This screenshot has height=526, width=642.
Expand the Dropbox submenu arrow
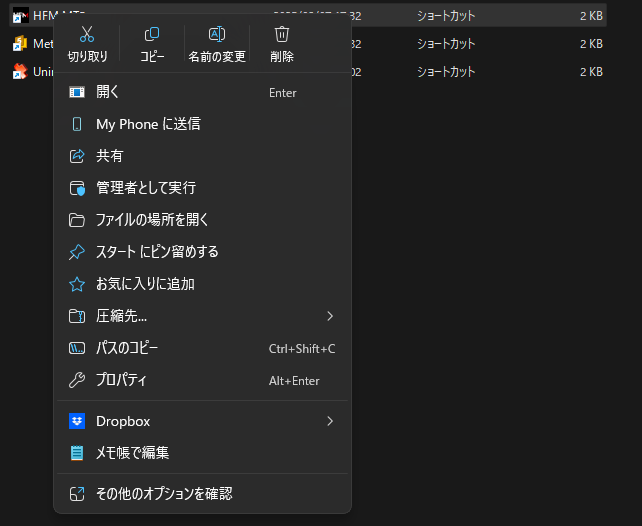(x=330, y=421)
